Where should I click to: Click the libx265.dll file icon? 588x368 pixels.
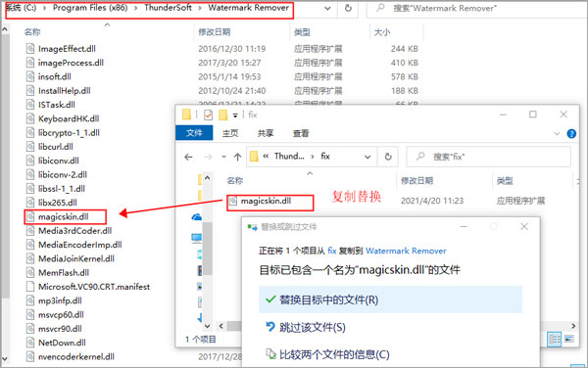tap(30, 203)
